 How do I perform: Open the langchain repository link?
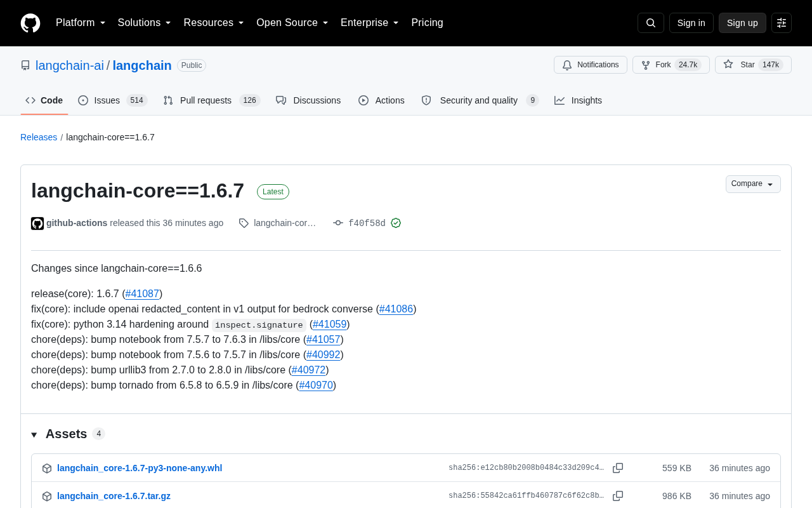click(x=142, y=65)
